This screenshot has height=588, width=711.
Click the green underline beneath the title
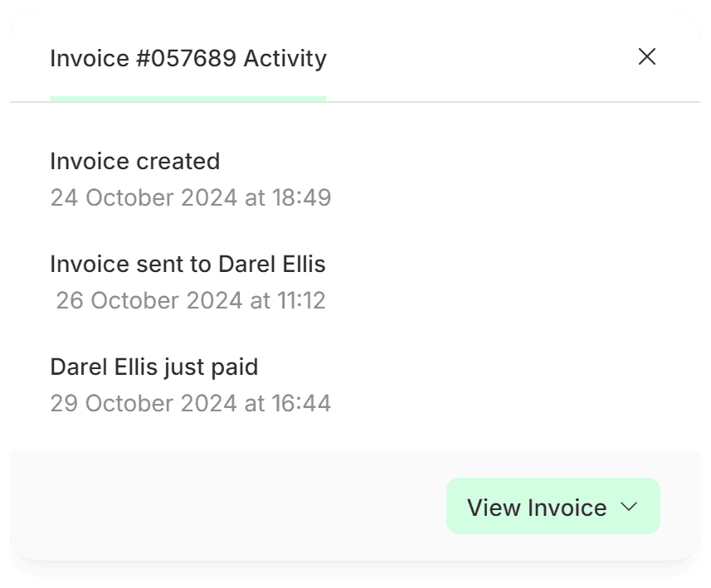point(188,99)
